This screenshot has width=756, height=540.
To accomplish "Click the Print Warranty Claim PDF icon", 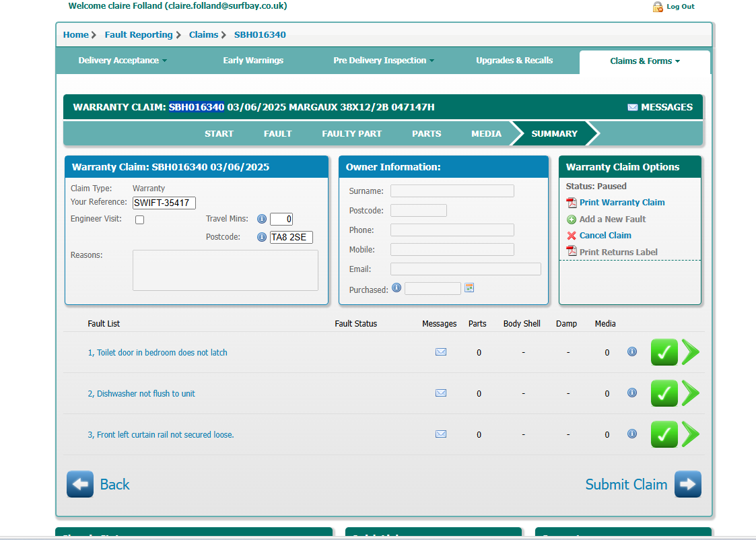I will 572,203.
